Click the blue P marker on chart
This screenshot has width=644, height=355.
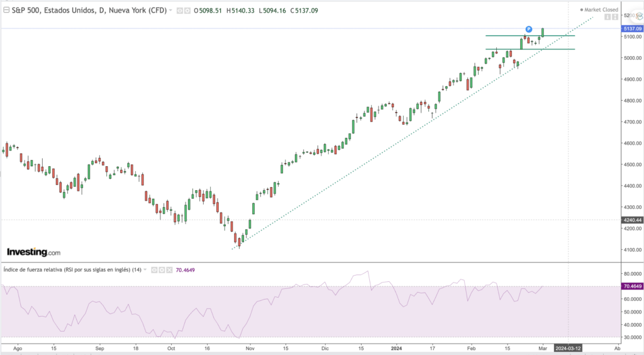click(529, 30)
